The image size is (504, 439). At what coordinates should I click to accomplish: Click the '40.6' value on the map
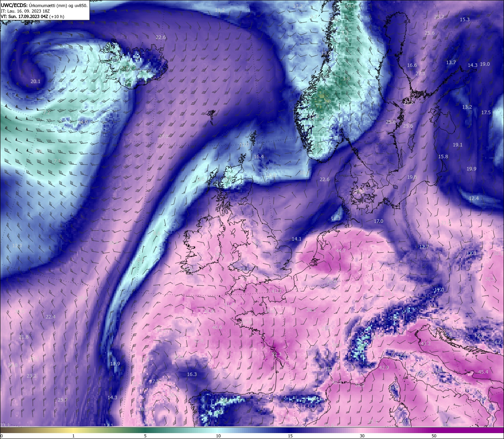click(217, 328)
